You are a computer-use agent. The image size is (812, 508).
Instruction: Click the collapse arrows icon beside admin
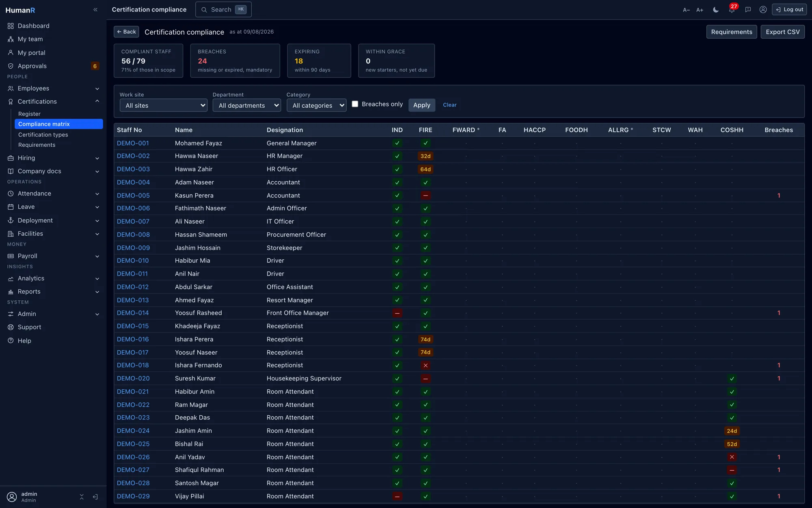(82, 497)
